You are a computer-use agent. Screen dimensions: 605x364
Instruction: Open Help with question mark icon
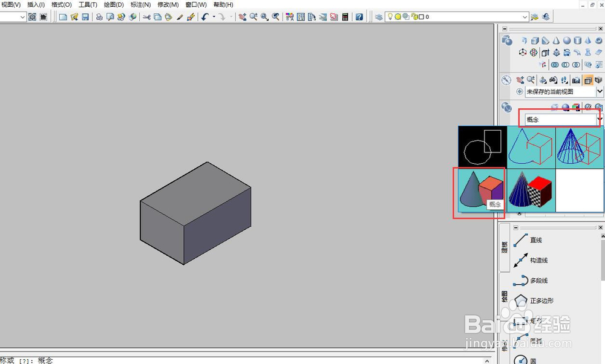(359, 17)
